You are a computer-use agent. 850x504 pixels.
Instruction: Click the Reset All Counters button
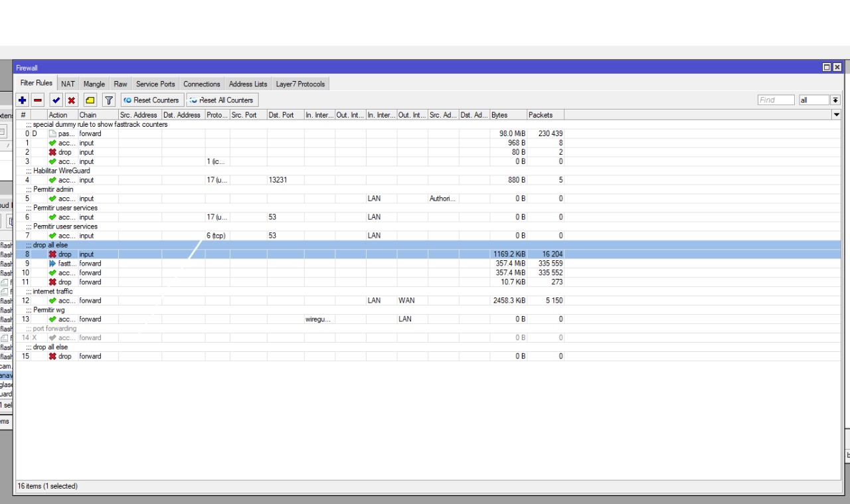pyautogui.click(x=222, y=100)
